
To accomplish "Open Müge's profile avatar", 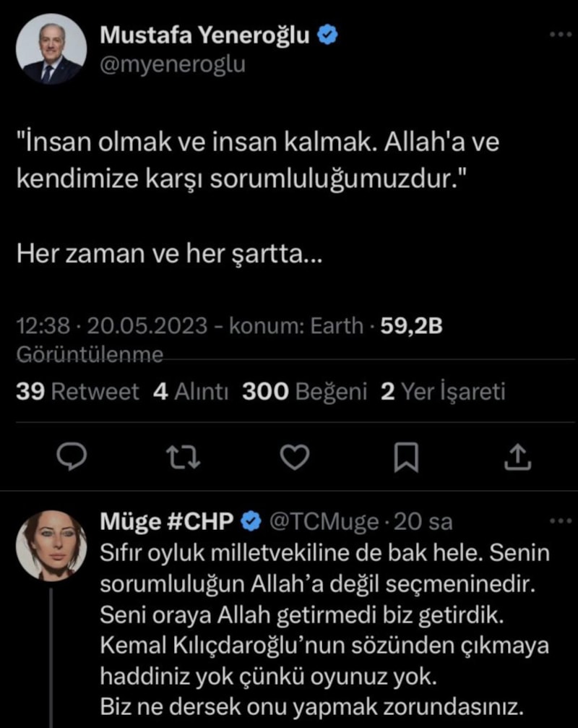I will 51,546.
